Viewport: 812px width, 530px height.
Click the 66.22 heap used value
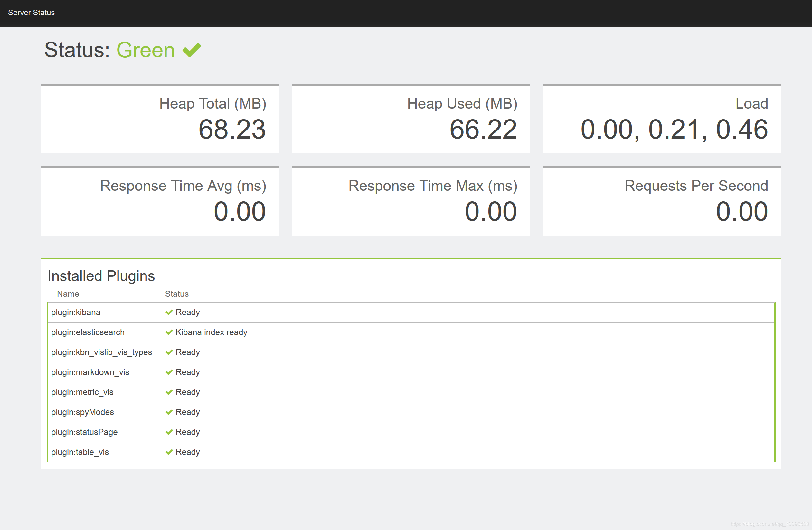coord(484,130)
